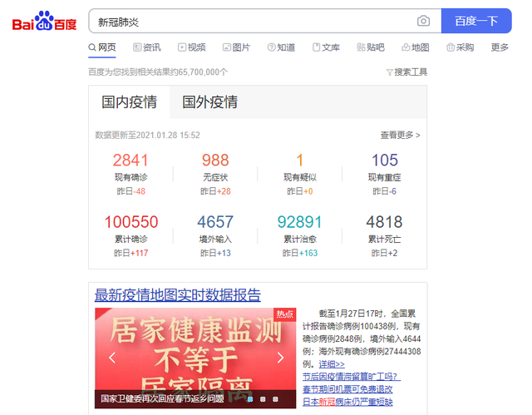Image resolution: width=532 pixels, height=415 pixels.
Task: Open the 知道 Q&A tab
Action: pyautogui.click(x=281, y=47)
